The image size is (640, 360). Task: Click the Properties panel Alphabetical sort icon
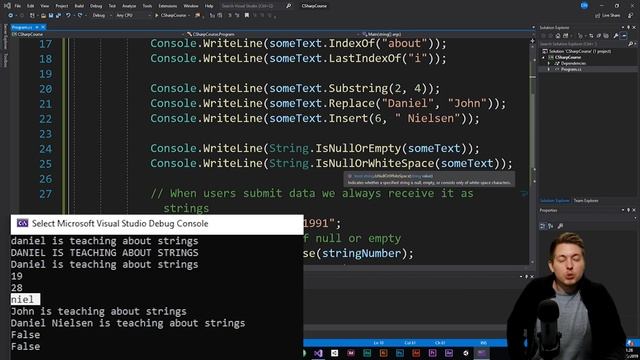tap(551, 226)
